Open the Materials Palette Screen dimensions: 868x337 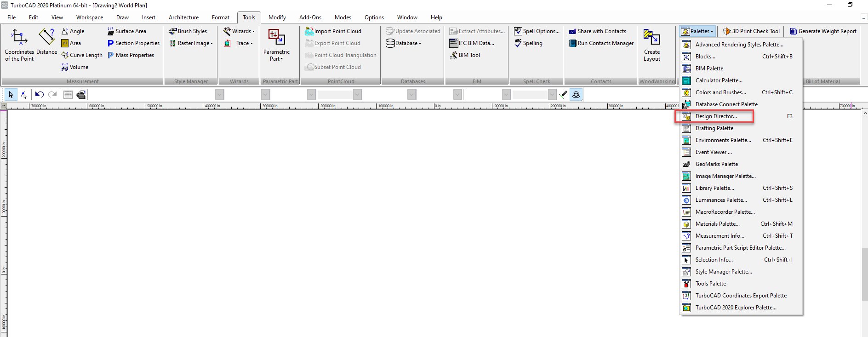point(741,224)
